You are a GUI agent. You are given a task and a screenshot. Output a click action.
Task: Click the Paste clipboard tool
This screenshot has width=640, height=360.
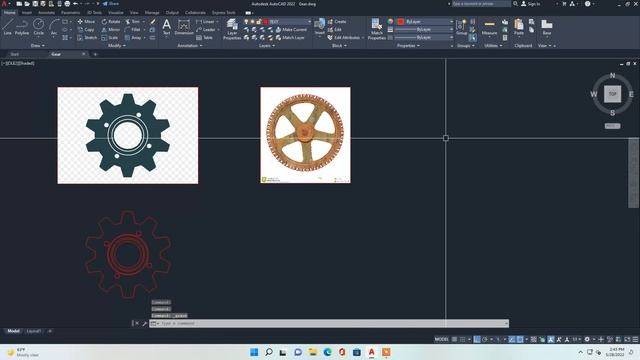point(519,27)
